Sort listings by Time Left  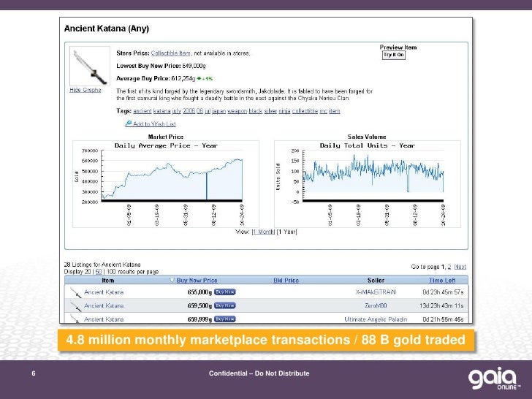(442, 281)
